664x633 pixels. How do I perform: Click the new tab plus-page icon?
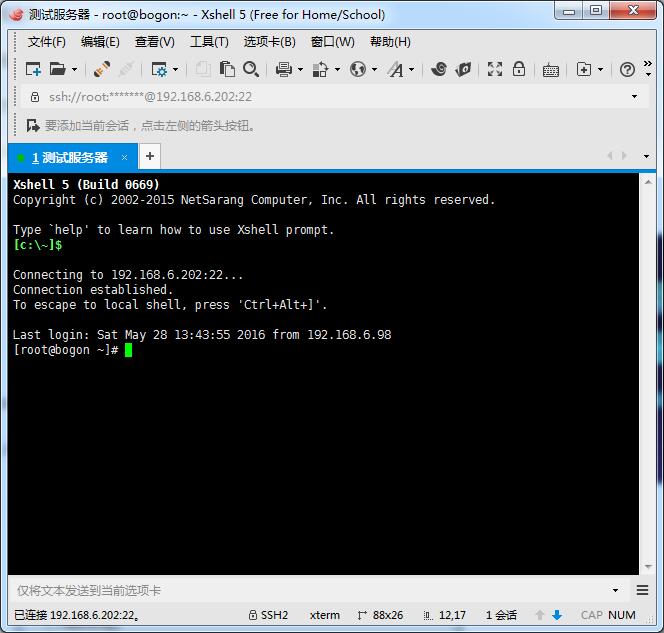[584, 69]
